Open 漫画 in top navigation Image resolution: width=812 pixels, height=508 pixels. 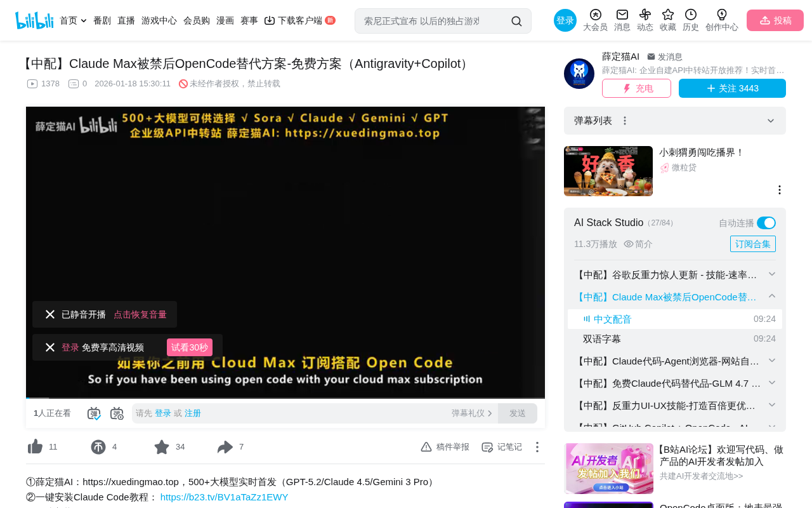[225, 20]
